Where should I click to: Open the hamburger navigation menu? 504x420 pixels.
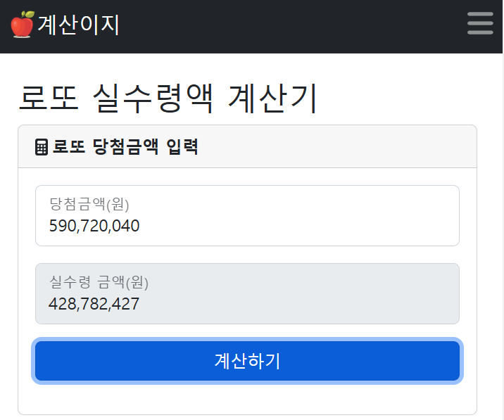(x=480, y=24)
